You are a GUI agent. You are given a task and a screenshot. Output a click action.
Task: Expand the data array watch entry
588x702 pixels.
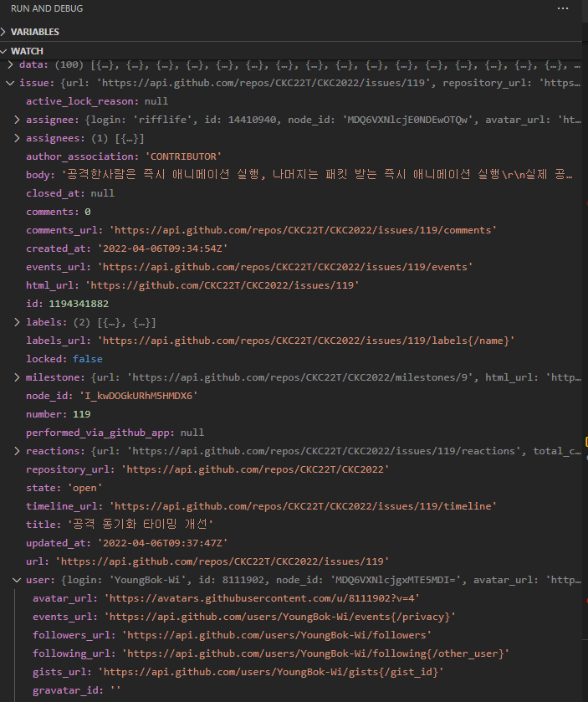[x=10, y=64]
